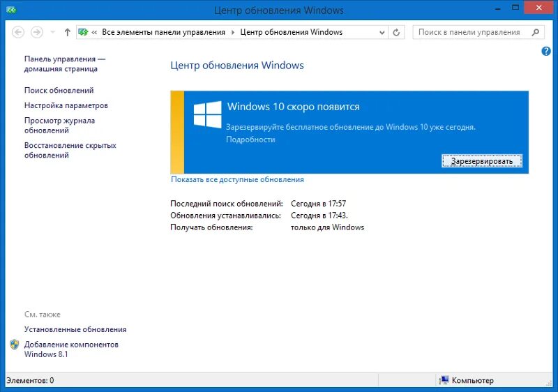Click 'Сегодня в 17:57' last check time

[319, 204]
